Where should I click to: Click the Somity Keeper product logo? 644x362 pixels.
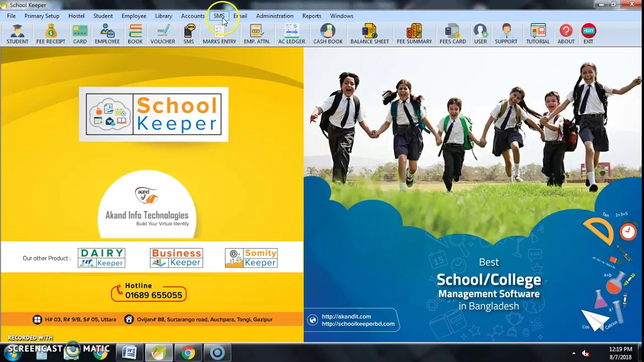pyautogui.click(x=252, y=258)
